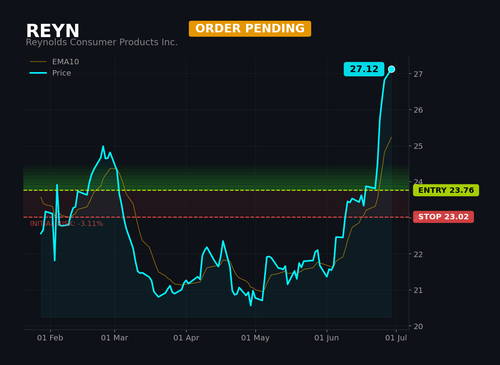Click the 27.12 current price label
Image resolution: width=500 pixels, height=365 pixels.
364,69
